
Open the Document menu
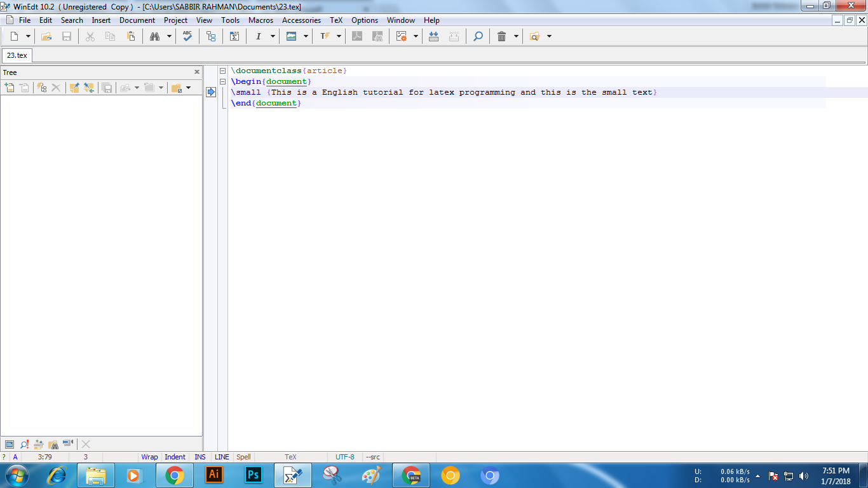137,20
